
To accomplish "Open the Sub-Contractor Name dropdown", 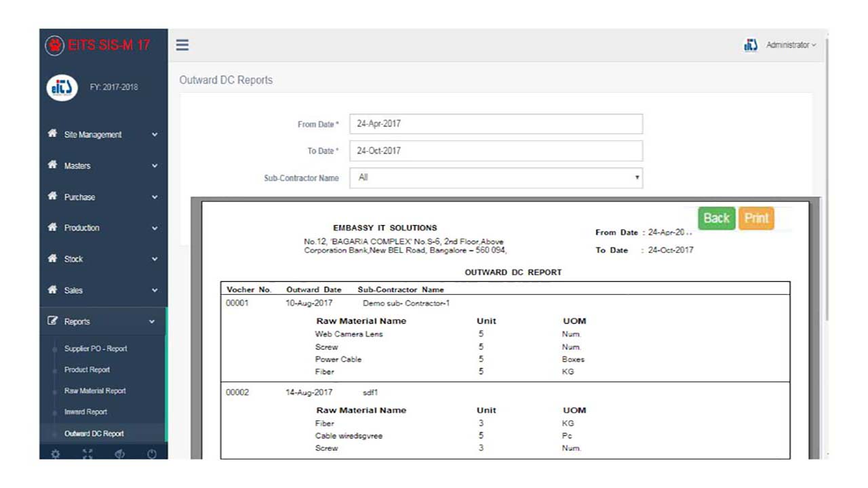I will click(x=496, y=178).
